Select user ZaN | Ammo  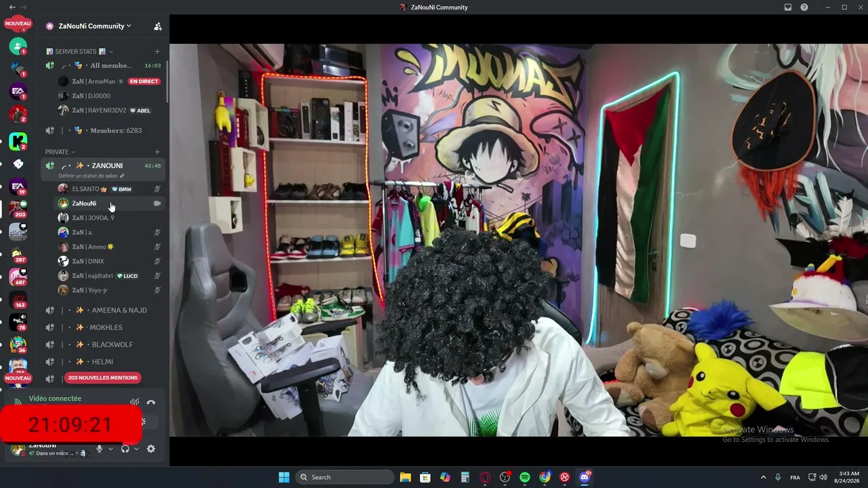point(110,247)
